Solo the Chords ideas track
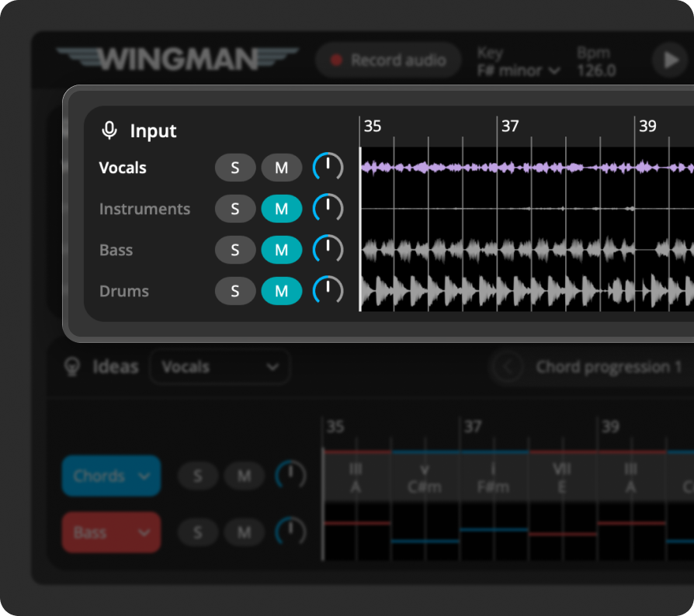This screenshot has width=694, height=616. [198, 476]
